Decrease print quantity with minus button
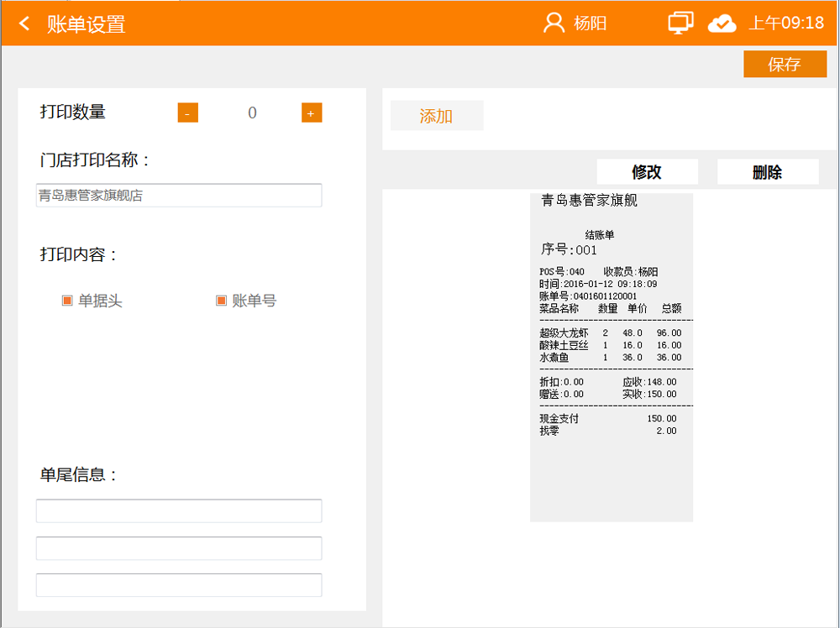840x628 pixels. (x=188, y=113)
